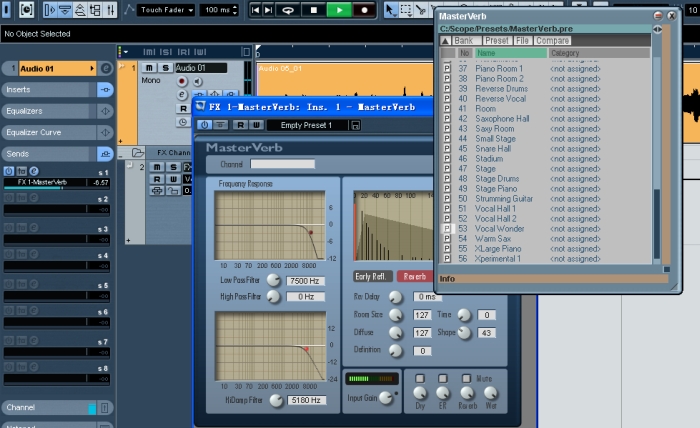The image size is (700, 428).
Task: Toggle the Cycle loop button
Action: click(x=288, y=10)
